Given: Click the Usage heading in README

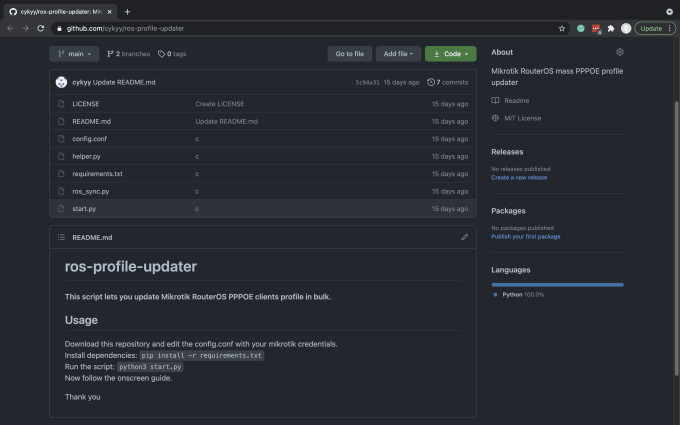Looking at the screenshot, I should click(81, 320).
